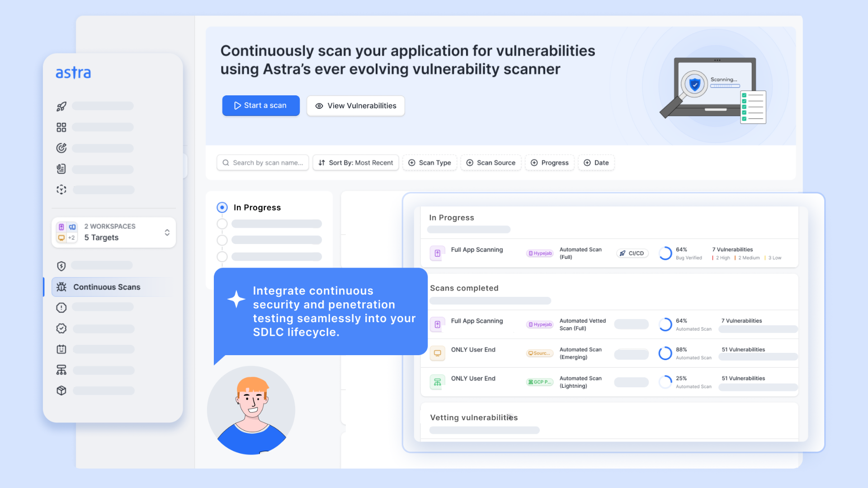The image size is (868, 488).
Task: Switch to the Continuous Scans sidebar entry
Action: click(107, 286)
